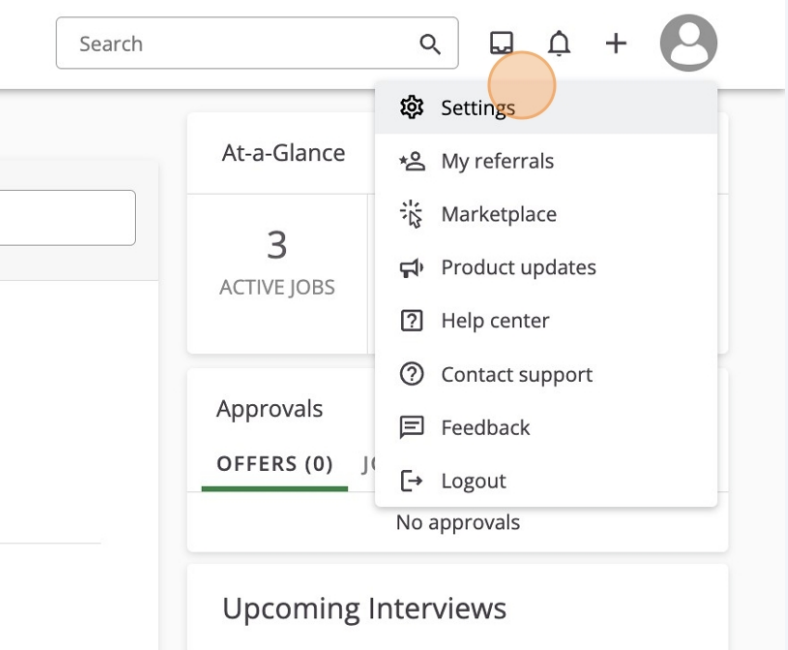This screenshot has width=788, height=650.
Task: Click the Search input field
Action: click(x=257, y=43)
